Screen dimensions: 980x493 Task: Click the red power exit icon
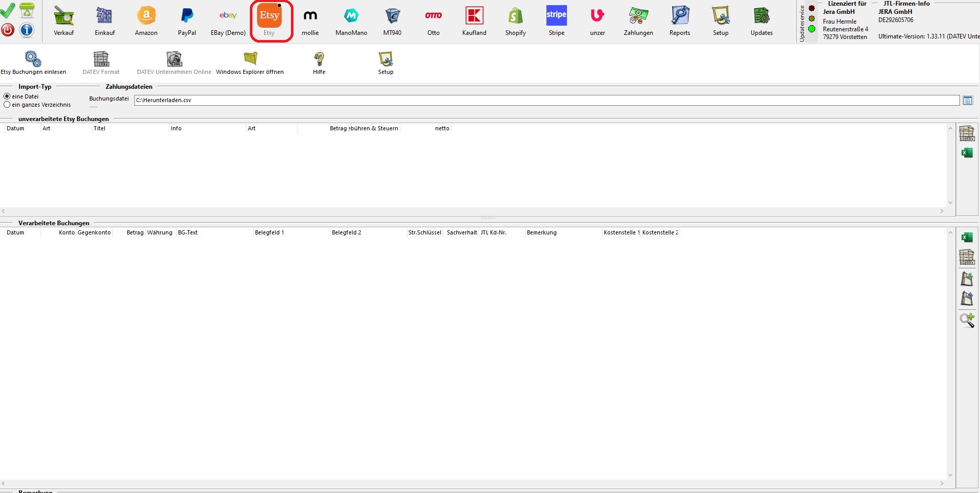8,30
